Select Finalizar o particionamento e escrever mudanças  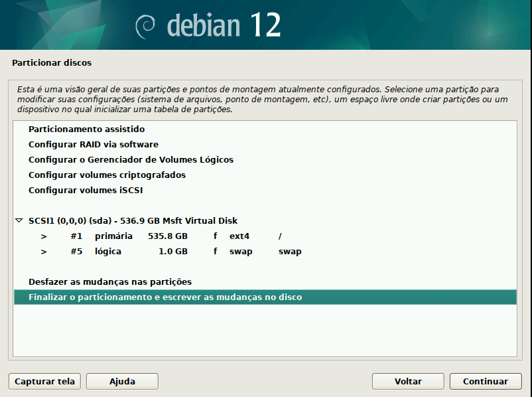tap(265, 297)
